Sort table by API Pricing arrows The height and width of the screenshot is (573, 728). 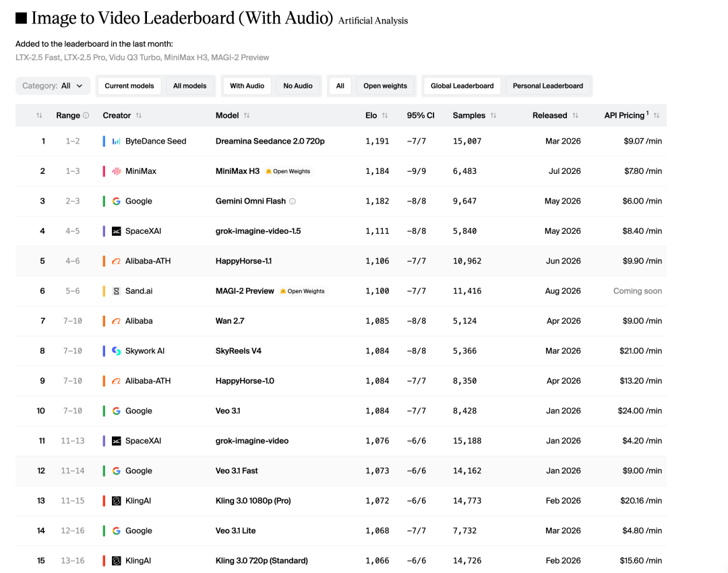657,116
